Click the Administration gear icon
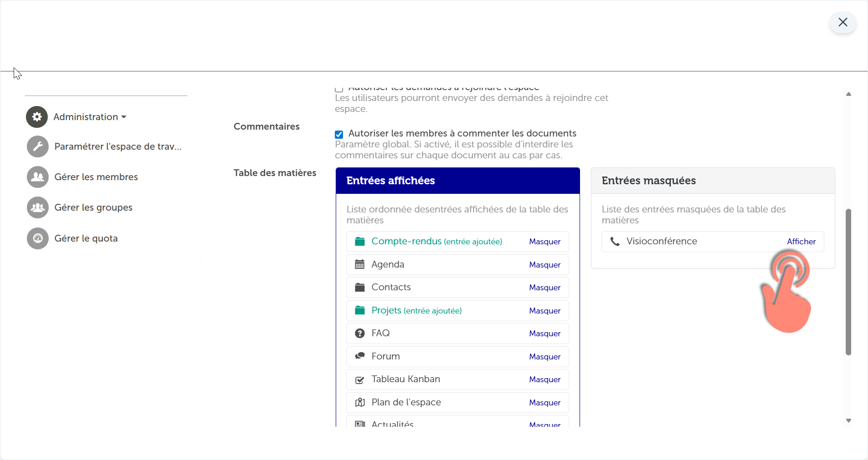The width and height of the screenshot is (868, 460). (37, 117)
